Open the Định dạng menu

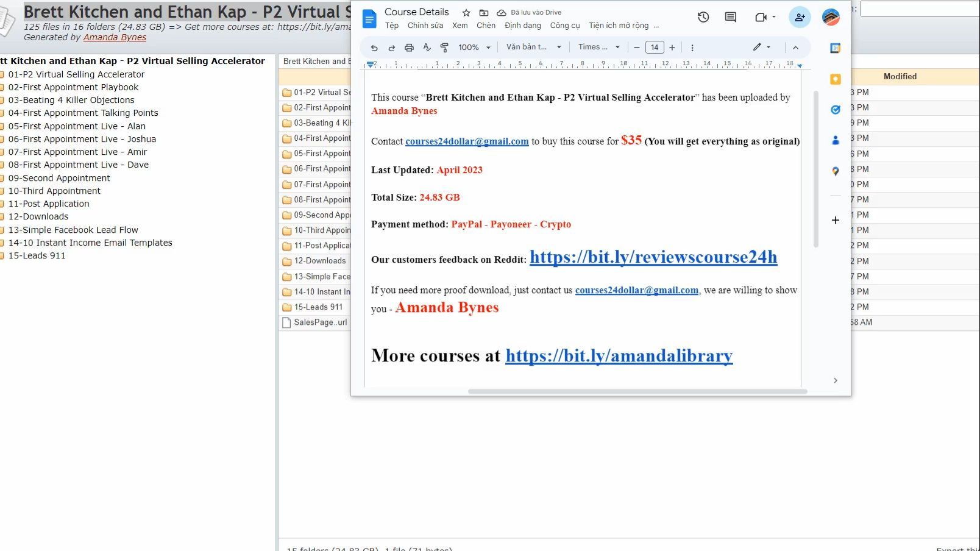coord(523,26)
